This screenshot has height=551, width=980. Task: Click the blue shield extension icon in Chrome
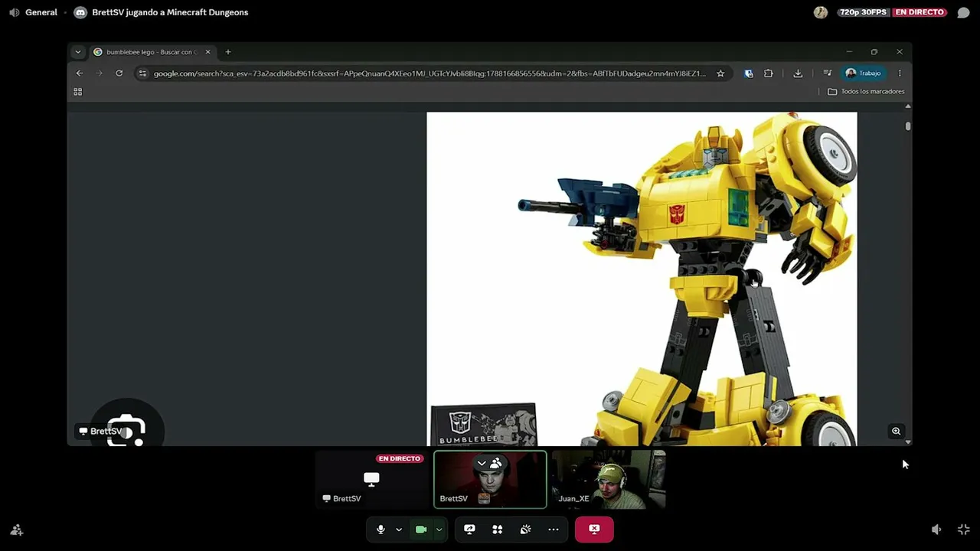(x=749, y=73)
